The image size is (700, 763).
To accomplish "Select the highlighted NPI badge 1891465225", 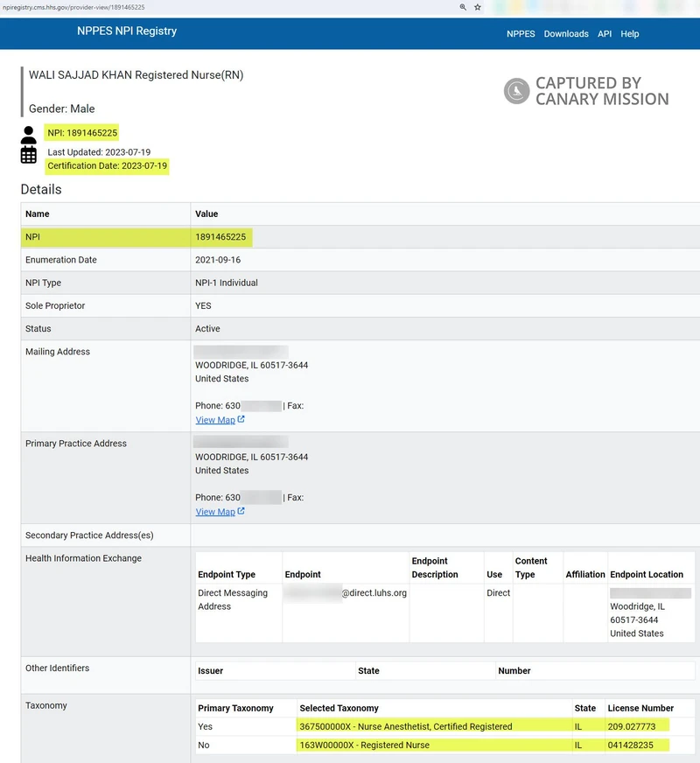I will tap(80, 133).
